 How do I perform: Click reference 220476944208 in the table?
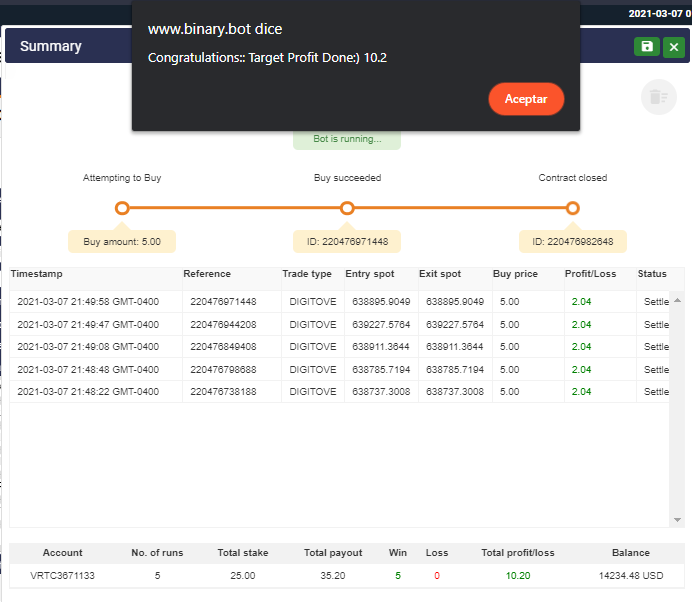[x=223, y=325]
